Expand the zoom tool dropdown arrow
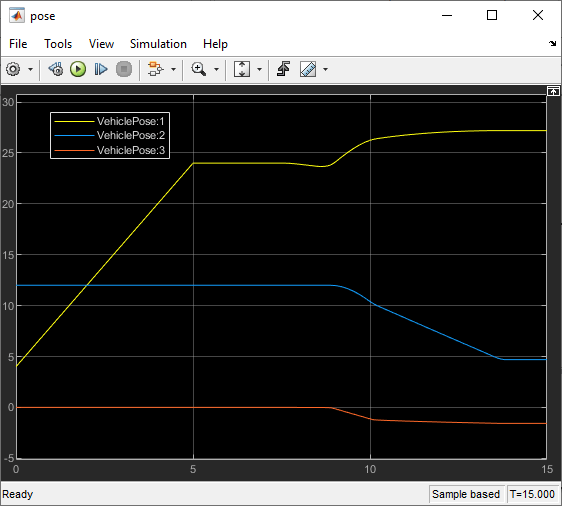 tap(216, 70)
